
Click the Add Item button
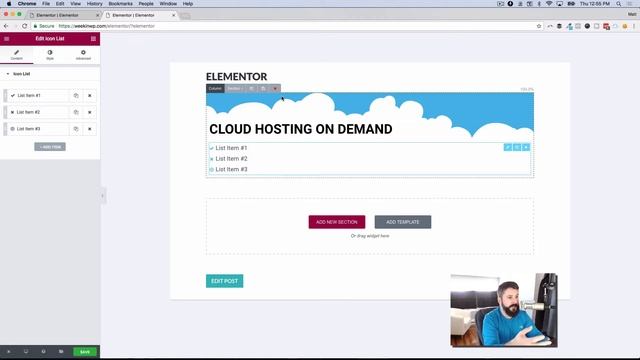click(x=50, y=147)
